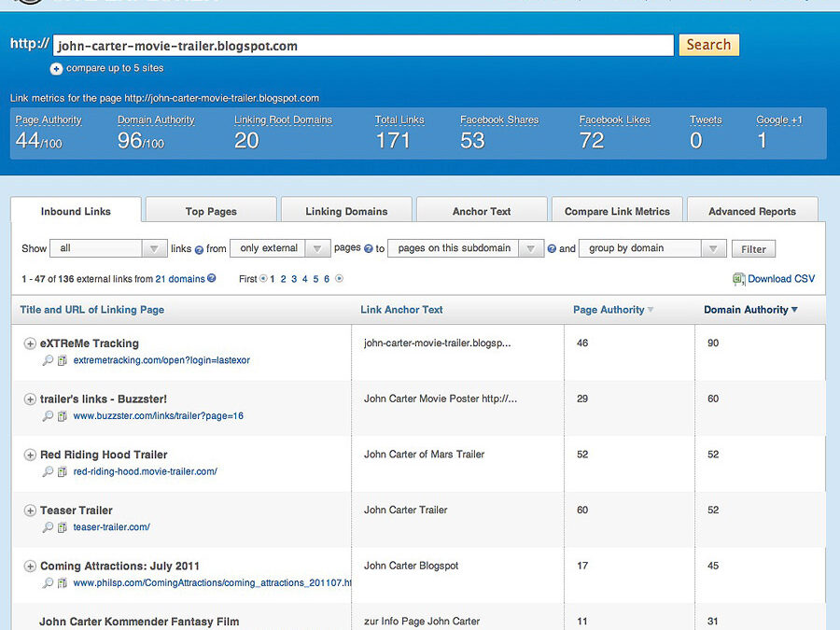This screenshot has width=840, height=630.
Task: Click the plus icon beside 'compare up to 5 sites'
Action: (57, 69)
